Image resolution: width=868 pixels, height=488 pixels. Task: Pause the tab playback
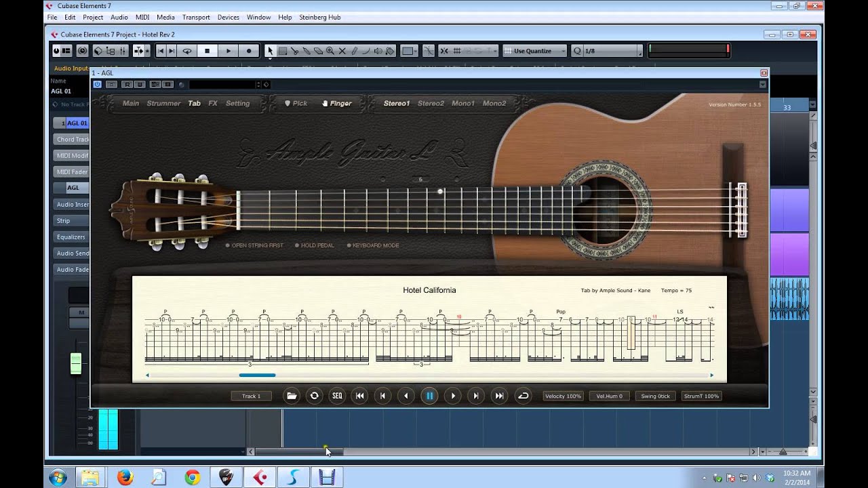(429, 396)
